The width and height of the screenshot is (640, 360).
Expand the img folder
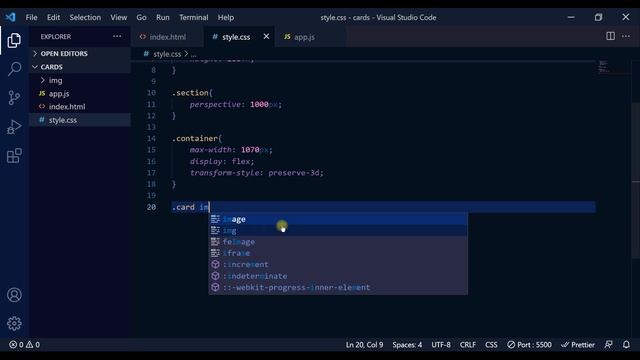coord(80,80)
